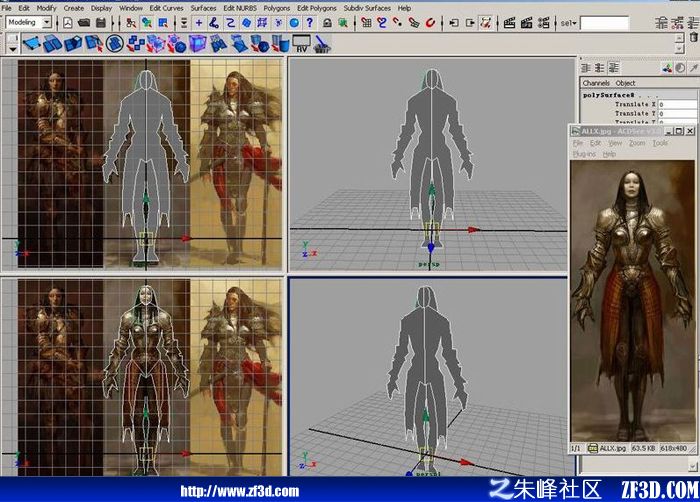700x502 pixels.
Task: Click the RV render view shelf icon
Action: click(302, 44)
